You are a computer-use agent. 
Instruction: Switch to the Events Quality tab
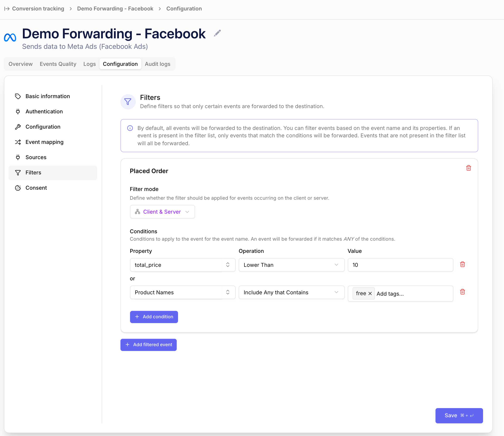tap(58, 64)
